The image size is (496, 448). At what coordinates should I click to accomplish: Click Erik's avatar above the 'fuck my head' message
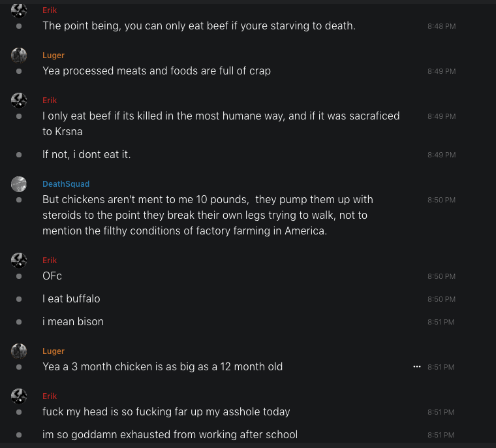(19, 396)
